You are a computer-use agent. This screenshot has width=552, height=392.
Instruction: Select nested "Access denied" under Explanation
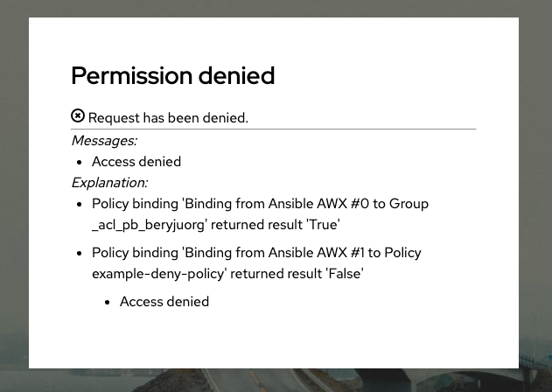(x=164, y=301)
